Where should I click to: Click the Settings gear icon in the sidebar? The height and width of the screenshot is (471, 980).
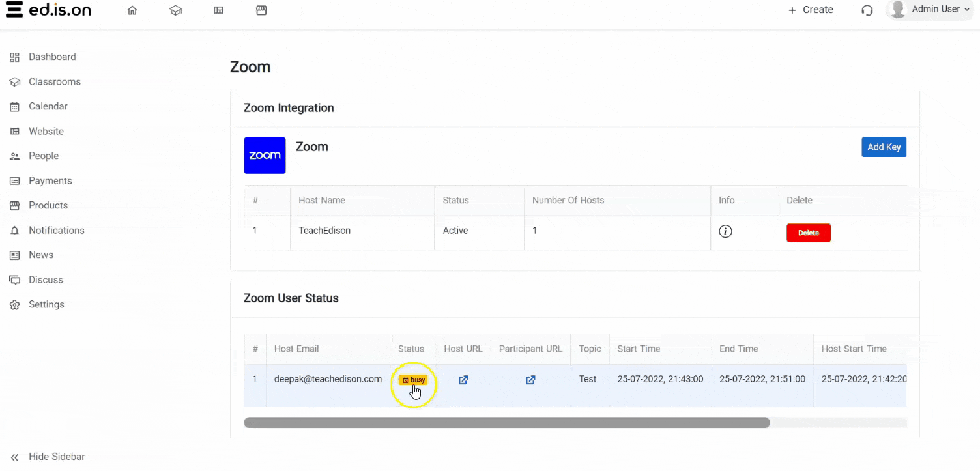14,305
